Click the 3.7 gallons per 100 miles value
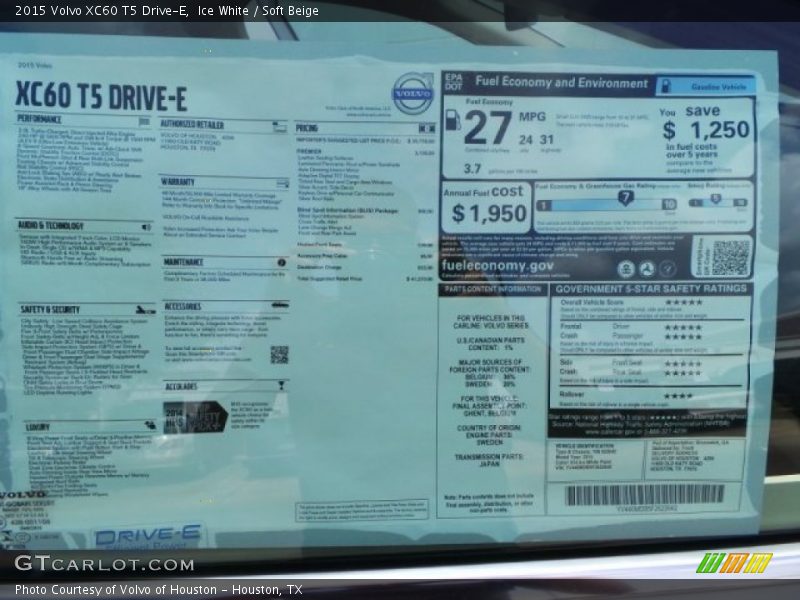Image resolution: width=800 pixels, height=600 pixels. coord(472,168)
